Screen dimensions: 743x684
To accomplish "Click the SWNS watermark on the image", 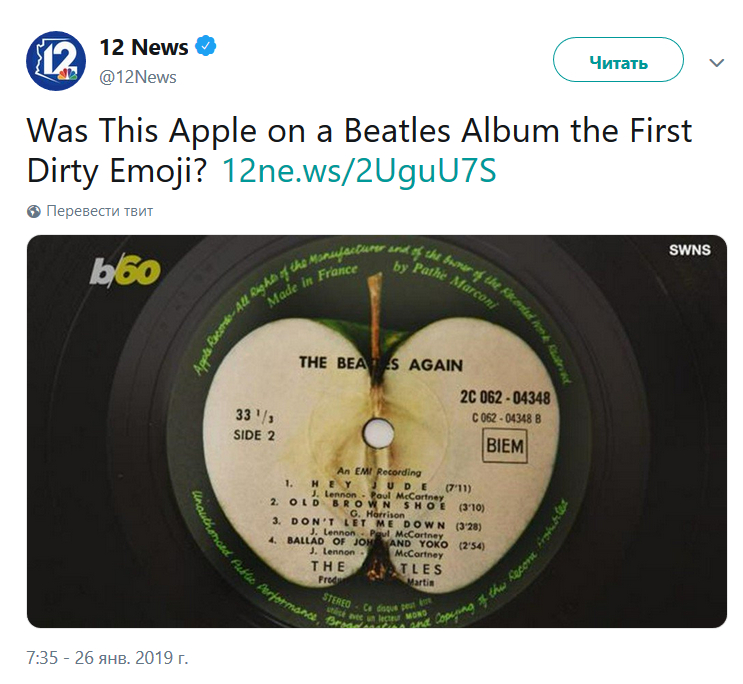I will pos(689,250).
